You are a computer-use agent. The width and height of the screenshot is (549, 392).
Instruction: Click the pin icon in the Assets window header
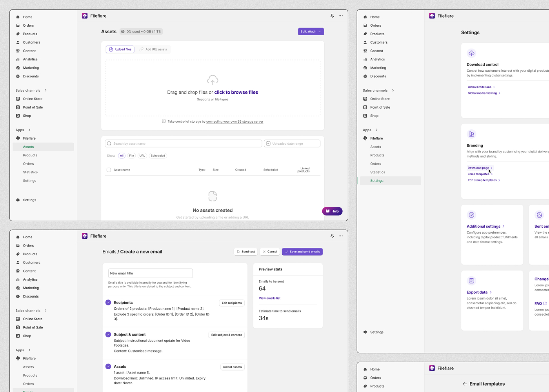(x=332, y=16)
